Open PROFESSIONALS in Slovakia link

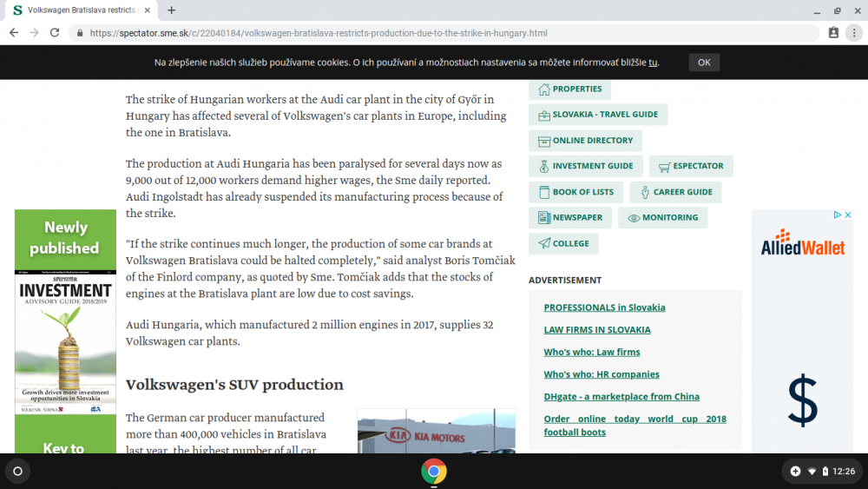(604, 307)
